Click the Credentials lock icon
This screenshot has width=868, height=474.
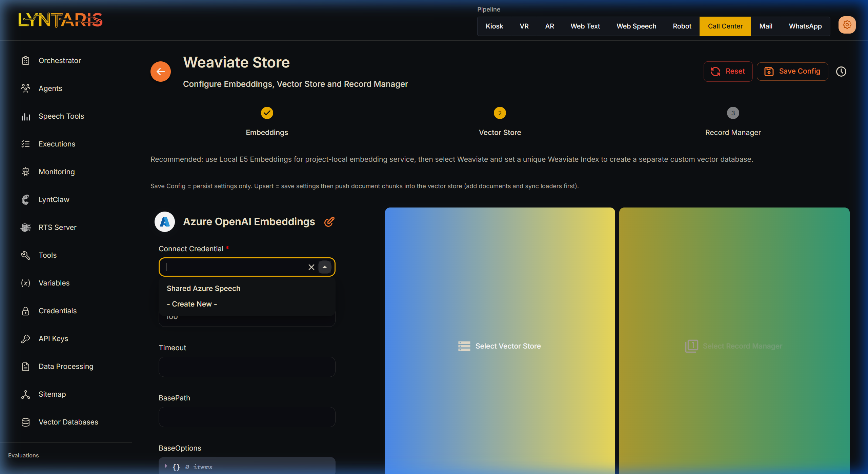(x=26, y=311)
